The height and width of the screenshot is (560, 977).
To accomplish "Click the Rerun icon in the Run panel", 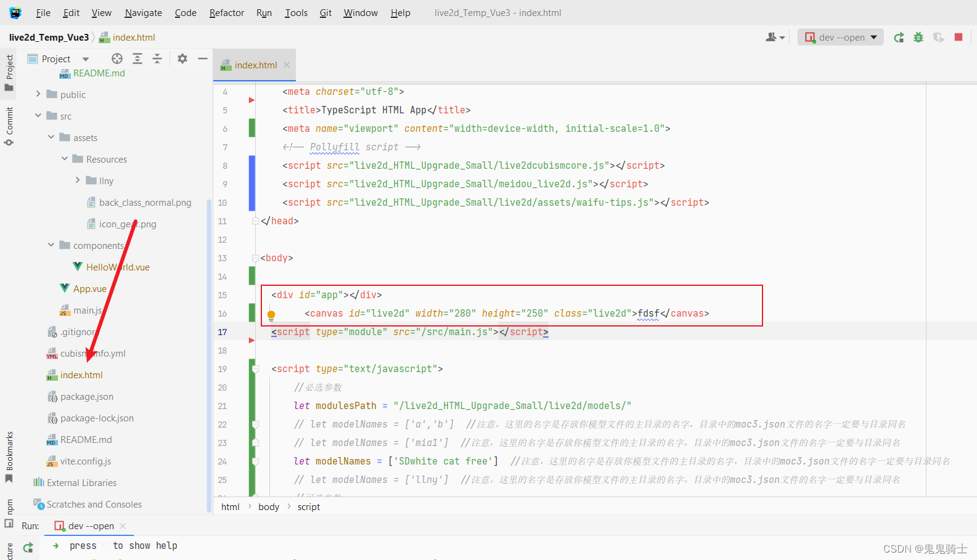I will tap(28, 547).
